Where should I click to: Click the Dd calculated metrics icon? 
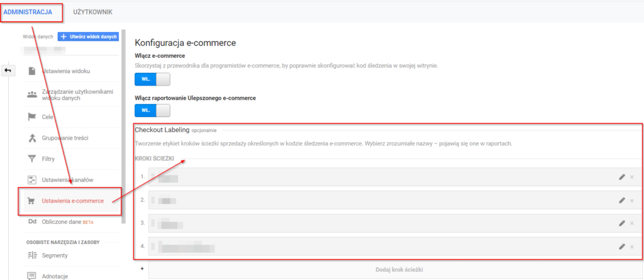click(31, 222)
